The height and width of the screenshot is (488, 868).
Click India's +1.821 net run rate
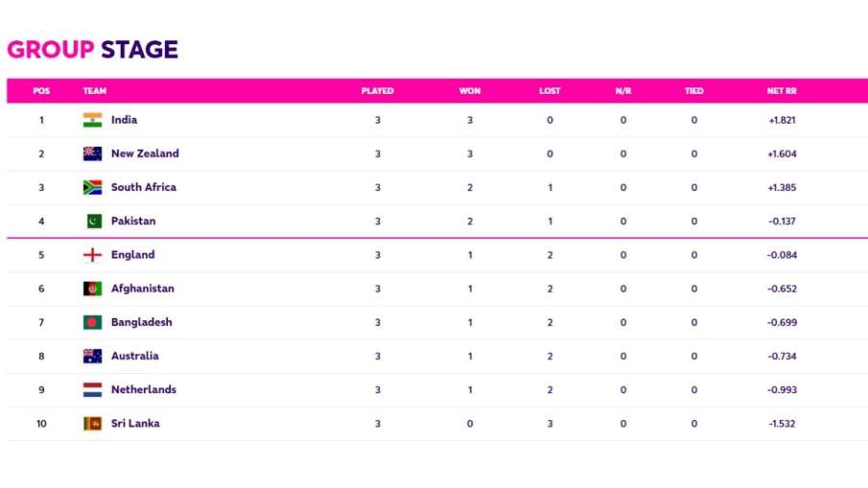(x=782, y=120)
